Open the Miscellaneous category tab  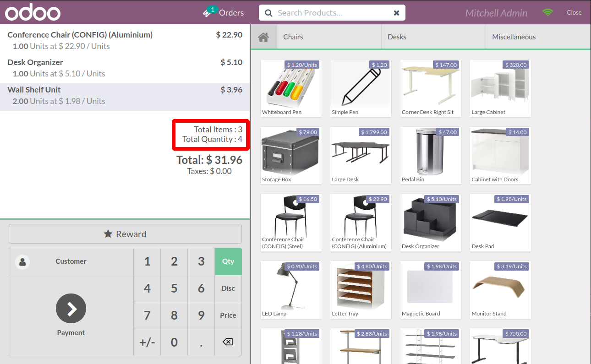pyautogui.click(x=538, y=37)
